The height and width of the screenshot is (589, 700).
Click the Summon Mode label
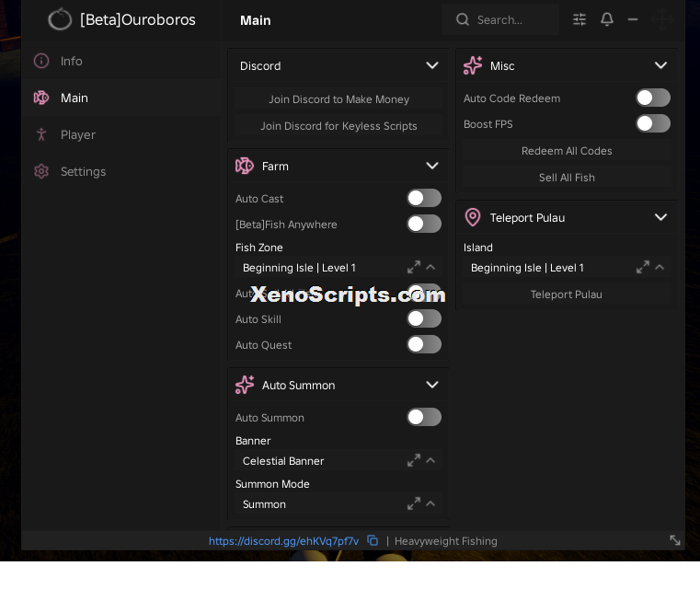pos(272,484)
